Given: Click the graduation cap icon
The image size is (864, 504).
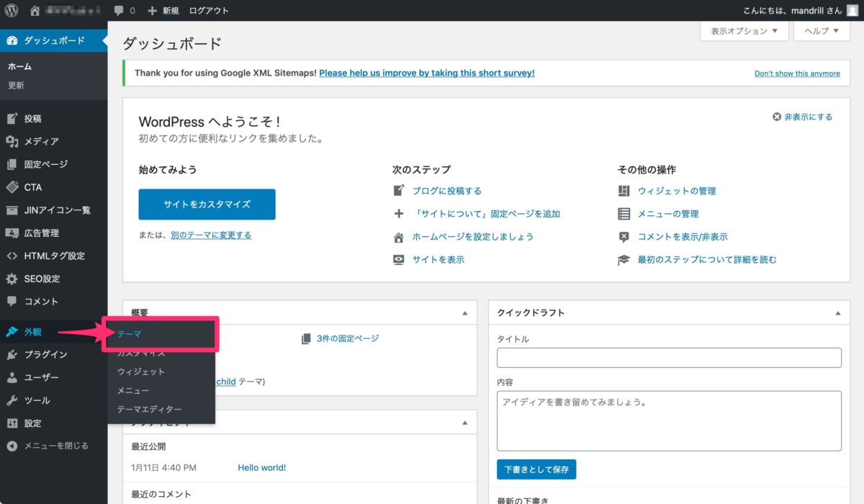Looking at the screenshot, I should (x=624, y=260).
